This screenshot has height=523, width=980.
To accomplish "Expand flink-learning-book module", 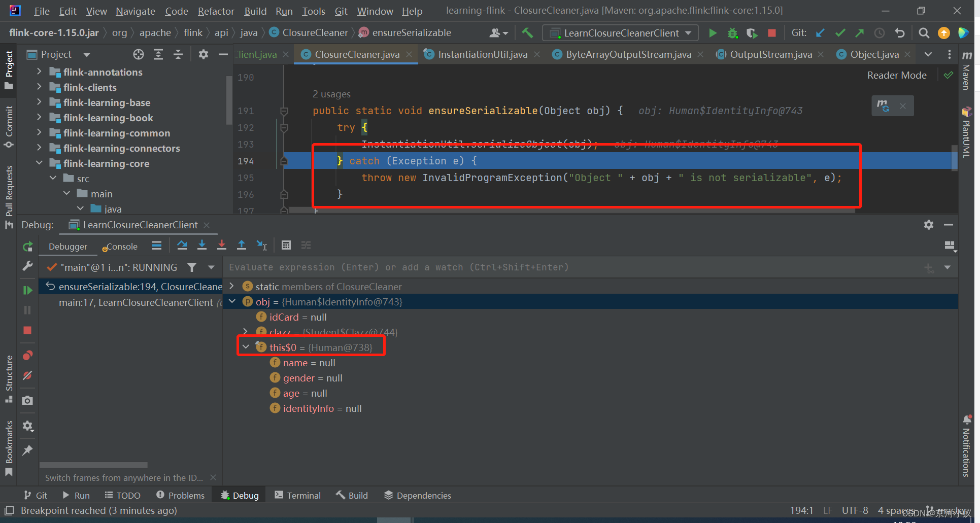I will click(x=39, y=118).
